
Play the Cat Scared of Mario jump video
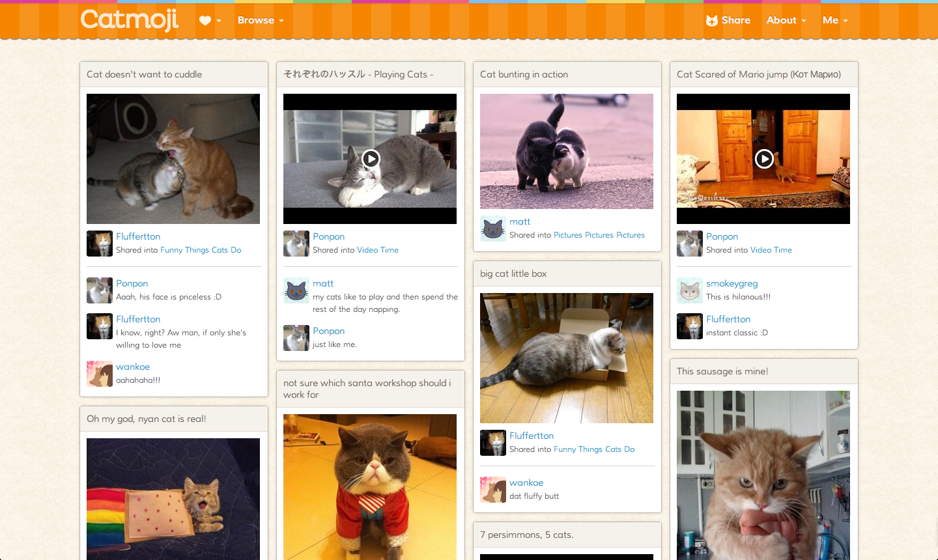(763, 158)
